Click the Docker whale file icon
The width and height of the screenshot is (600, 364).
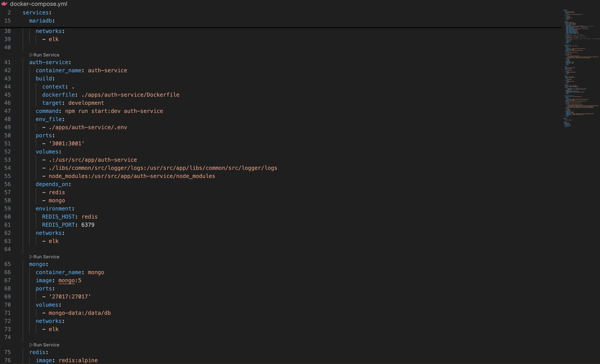click(x=4, y=4)
